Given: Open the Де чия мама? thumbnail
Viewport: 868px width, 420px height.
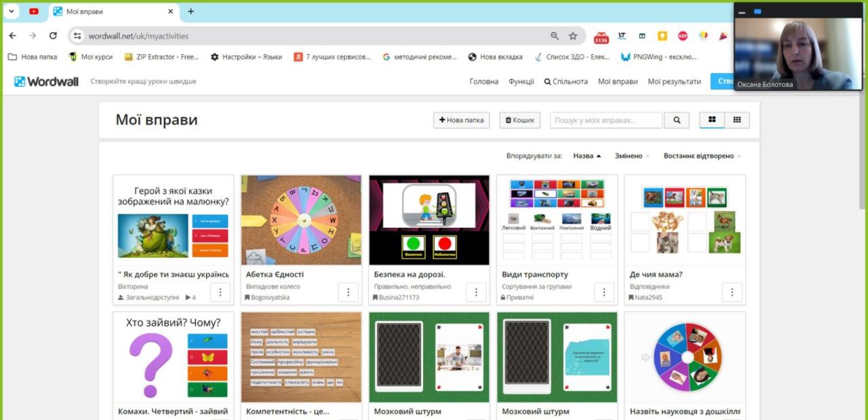Looking at the screenshot, I should tap(685, 220).
